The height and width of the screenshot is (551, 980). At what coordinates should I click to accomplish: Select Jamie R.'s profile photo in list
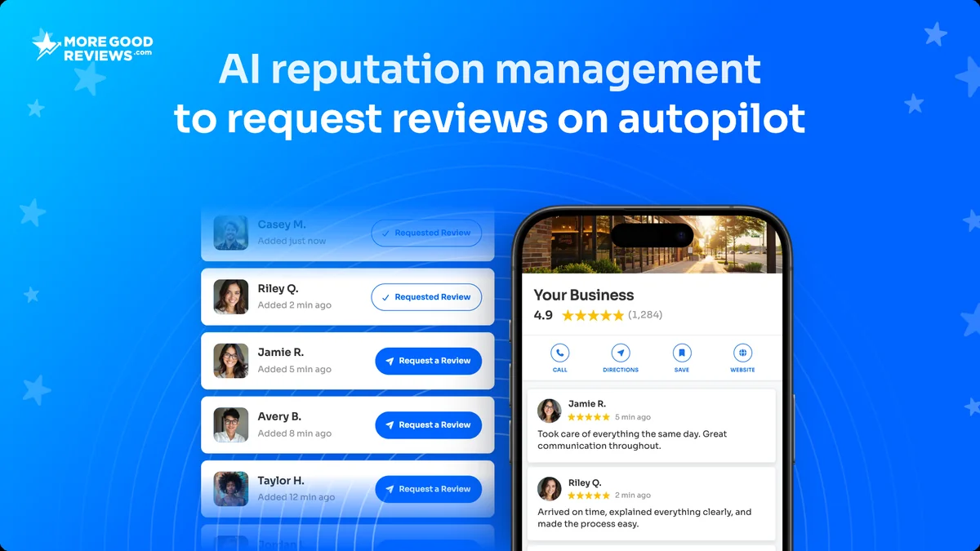pos(231,361)
